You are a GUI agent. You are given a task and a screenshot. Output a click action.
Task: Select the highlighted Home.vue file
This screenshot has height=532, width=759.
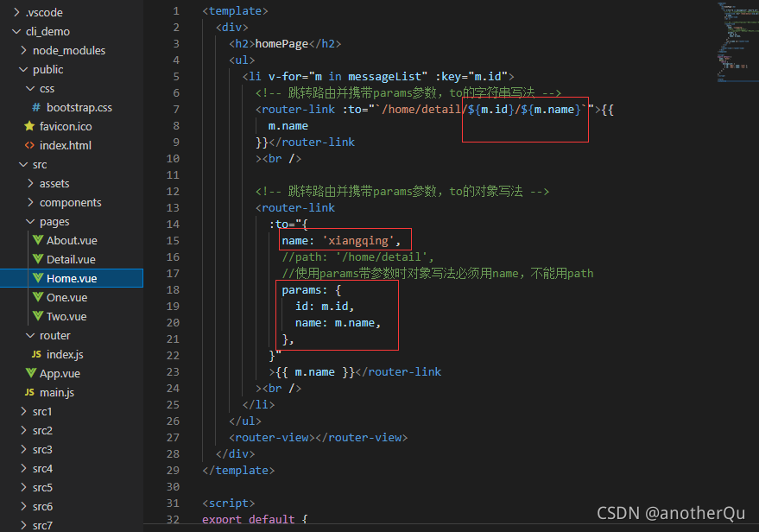[72, 278]
